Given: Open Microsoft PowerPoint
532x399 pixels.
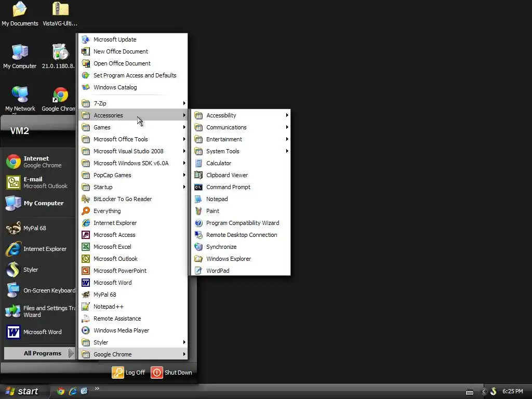Looking at the screenshot, I should [x=133, y=270].
